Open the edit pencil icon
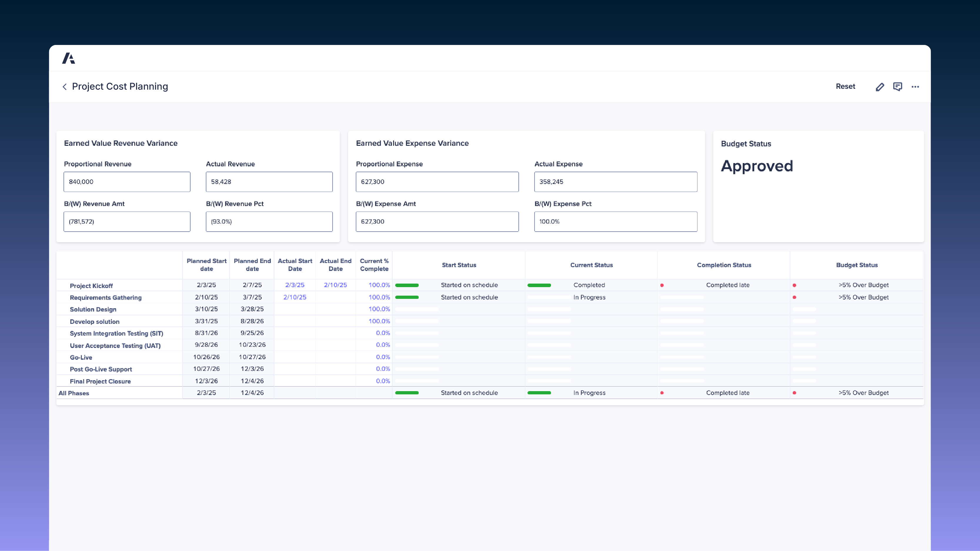This screenshot has width=980, height=551. click(879, 87)
